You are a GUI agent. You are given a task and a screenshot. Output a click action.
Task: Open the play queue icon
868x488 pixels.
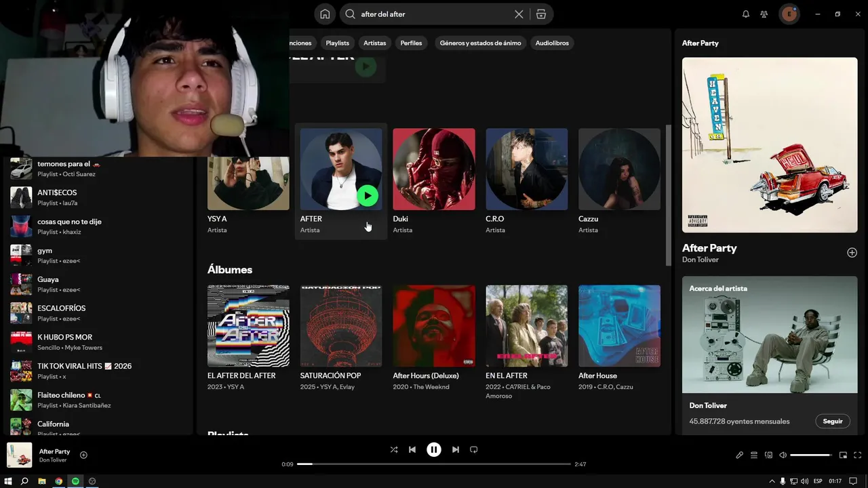754,455
